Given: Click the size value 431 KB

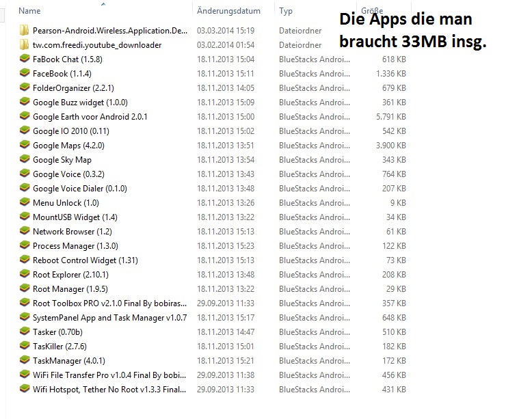Looking at the screenshot, I should (394, 390).
